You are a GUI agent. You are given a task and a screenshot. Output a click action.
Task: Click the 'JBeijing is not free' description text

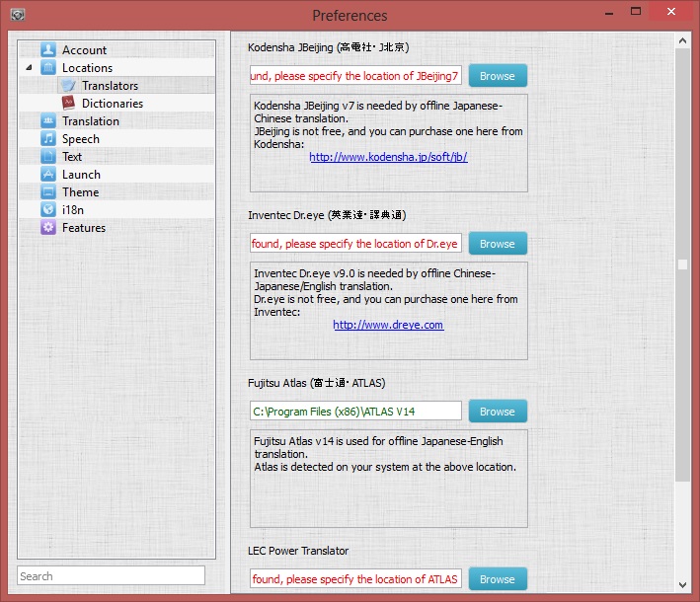(388, 137)
